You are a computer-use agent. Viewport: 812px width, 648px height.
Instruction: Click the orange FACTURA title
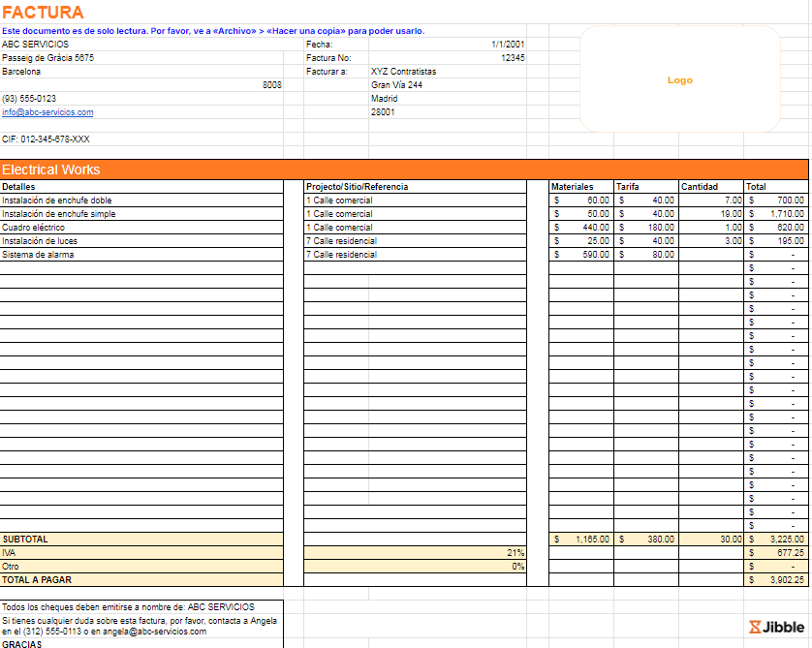click(43, 13)
